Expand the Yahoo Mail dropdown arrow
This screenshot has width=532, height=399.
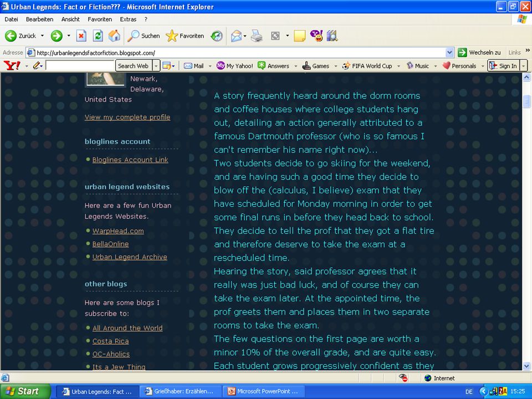click(x=210, y=66)
